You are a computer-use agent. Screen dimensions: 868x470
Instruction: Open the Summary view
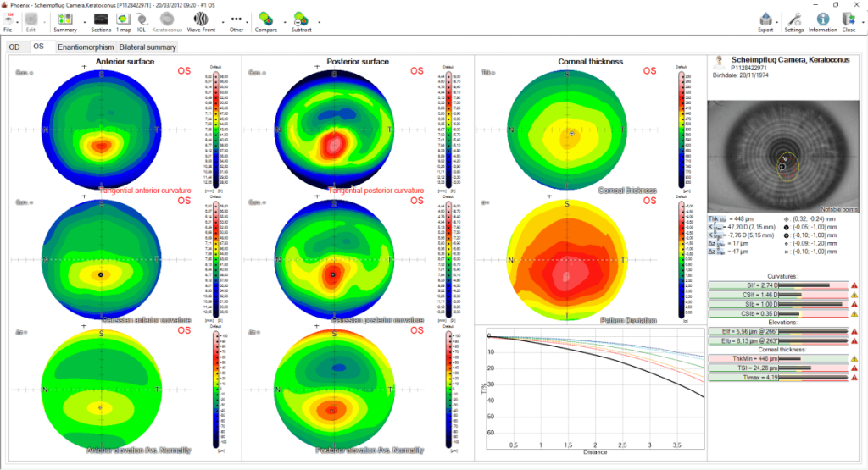pyautogui.click(x=64, y=19)
